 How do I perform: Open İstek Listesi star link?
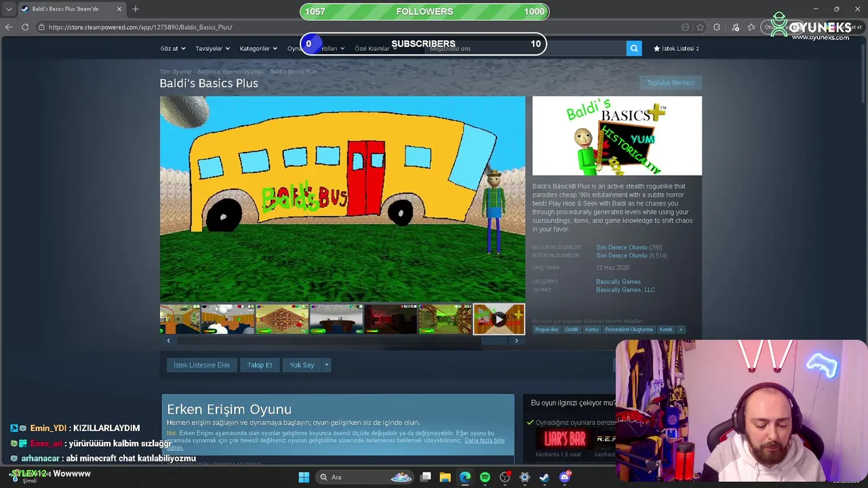click(x=676, y=48)
